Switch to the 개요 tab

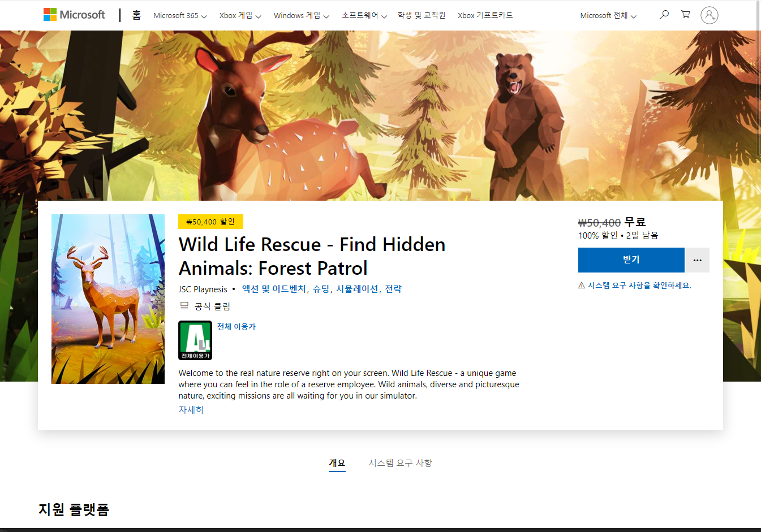point(337,463)
